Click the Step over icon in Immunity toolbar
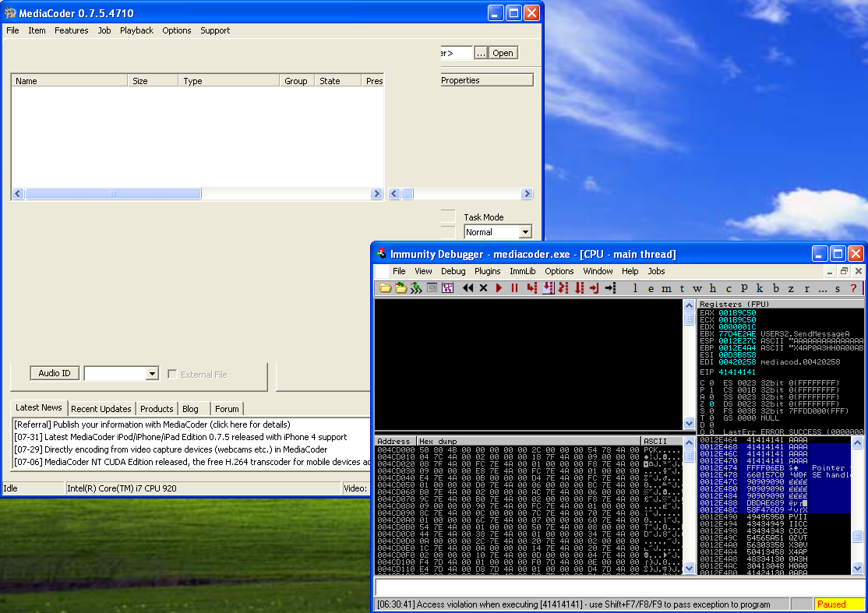The height and width of the screenshot is (613, 868). [548, 288]
